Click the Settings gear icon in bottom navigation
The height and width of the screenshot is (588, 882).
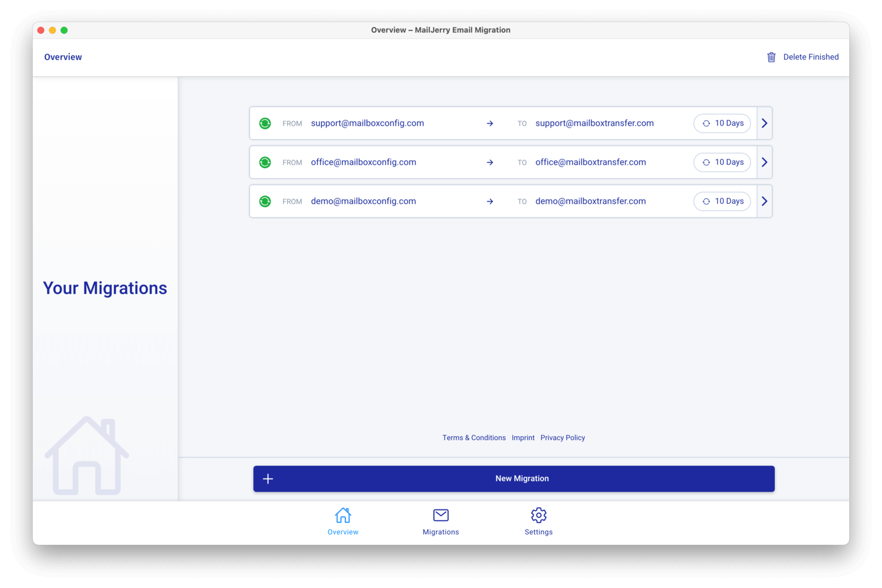click(539, 515)
